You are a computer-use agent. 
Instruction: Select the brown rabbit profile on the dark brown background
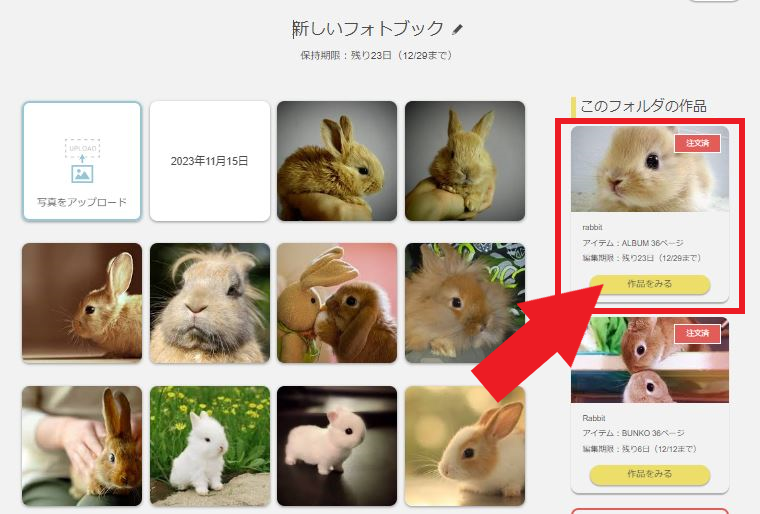(82, 303)
